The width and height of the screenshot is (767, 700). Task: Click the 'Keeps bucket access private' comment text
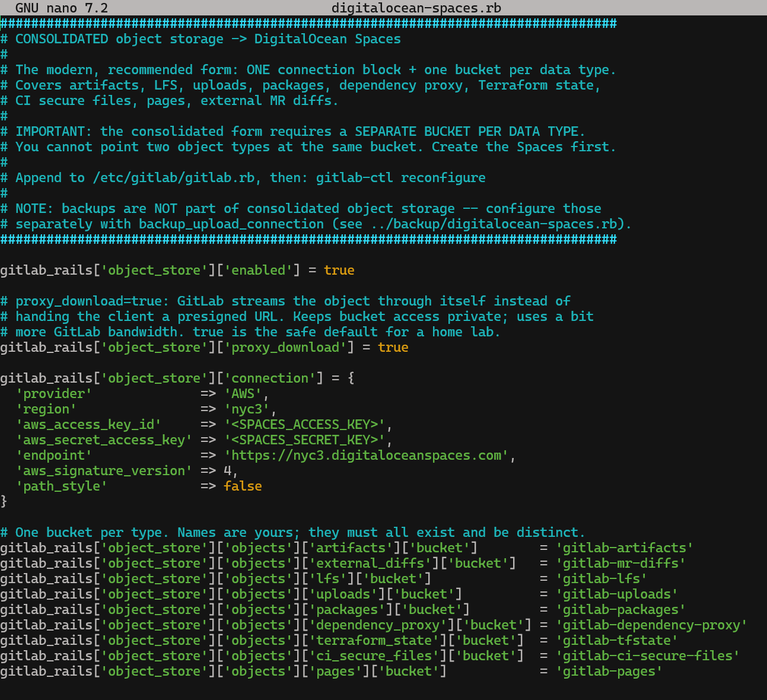(397, 317)
